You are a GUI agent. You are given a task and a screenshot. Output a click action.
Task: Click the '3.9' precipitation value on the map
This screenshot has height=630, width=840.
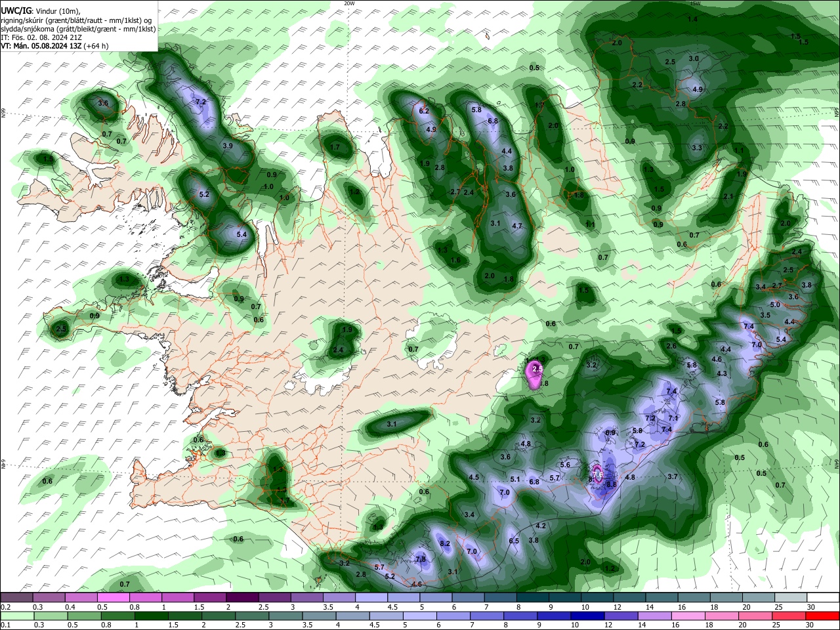(x=228, y=146)
